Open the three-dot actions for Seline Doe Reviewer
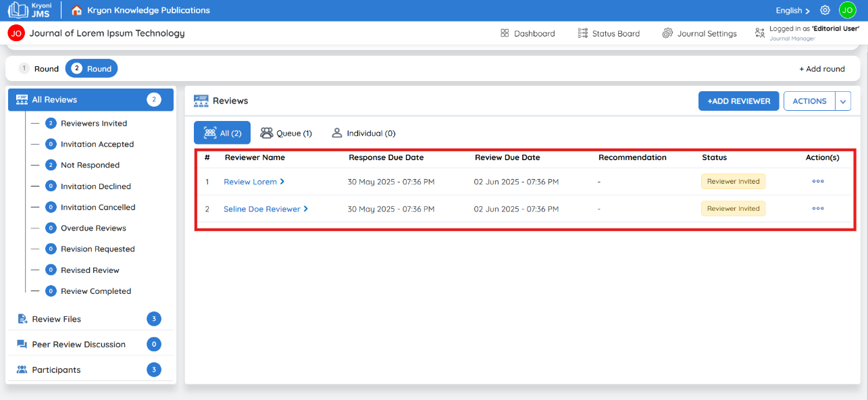Screen dimensions: 868x400 818,208
